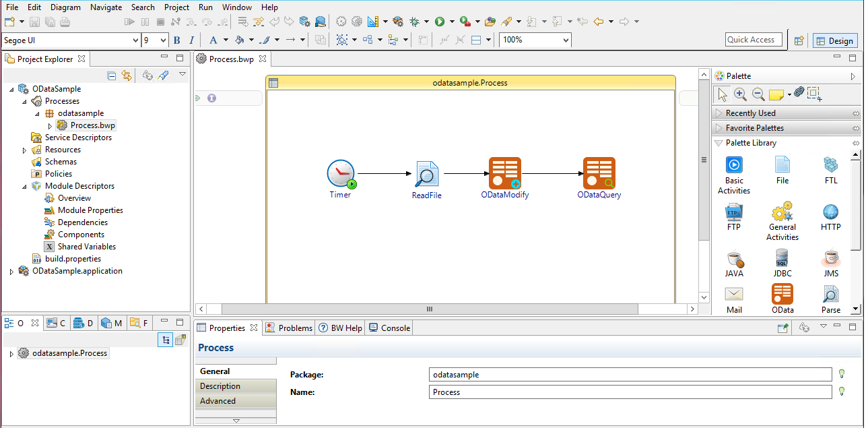Click the Name input field
Screen dimensions: 868x428
630,392
